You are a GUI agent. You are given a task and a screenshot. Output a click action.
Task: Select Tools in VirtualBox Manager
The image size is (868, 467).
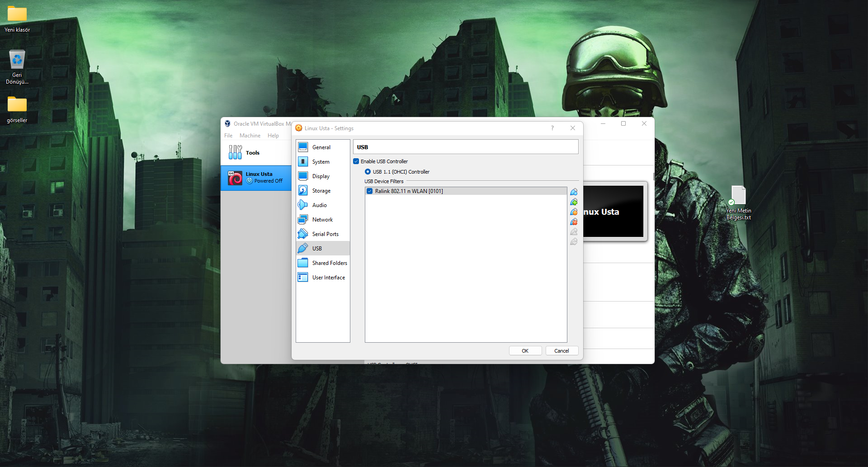256,153
